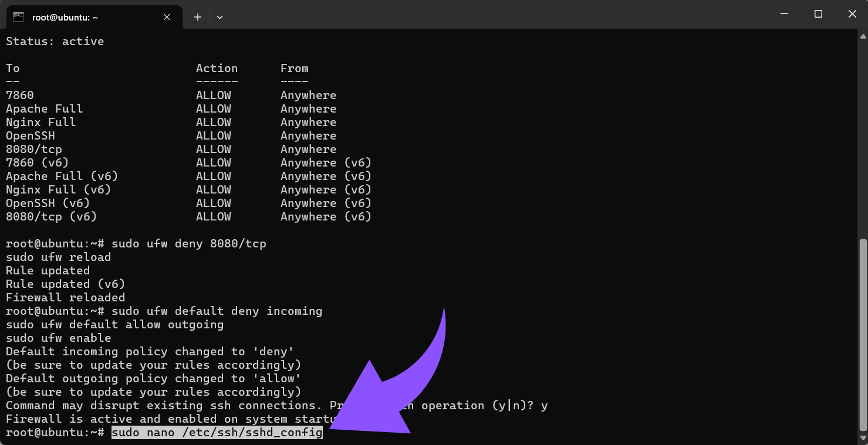The height and width of the screenshot is (445, 868).
Task: Close the "root@ubuntu: ~" tab
Action: tap(166, 17)
